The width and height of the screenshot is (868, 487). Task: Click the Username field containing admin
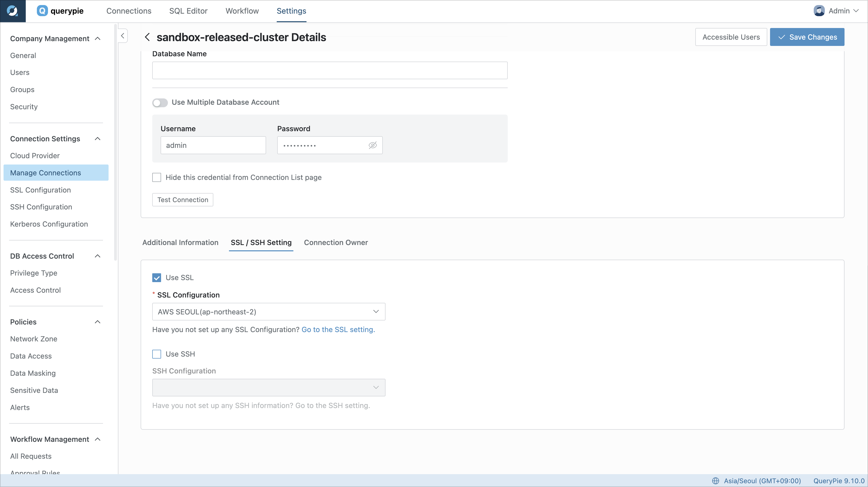tap(213, 145)
